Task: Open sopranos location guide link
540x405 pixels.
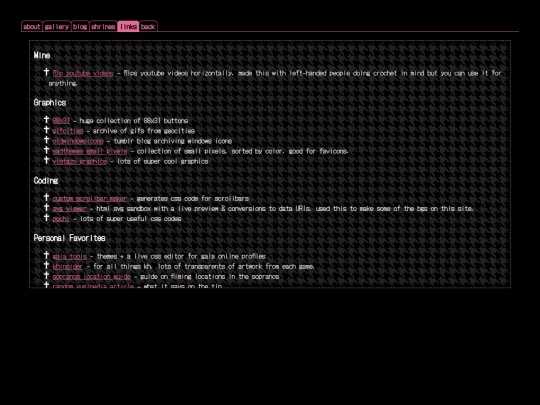Action: (x=92, y=277)
